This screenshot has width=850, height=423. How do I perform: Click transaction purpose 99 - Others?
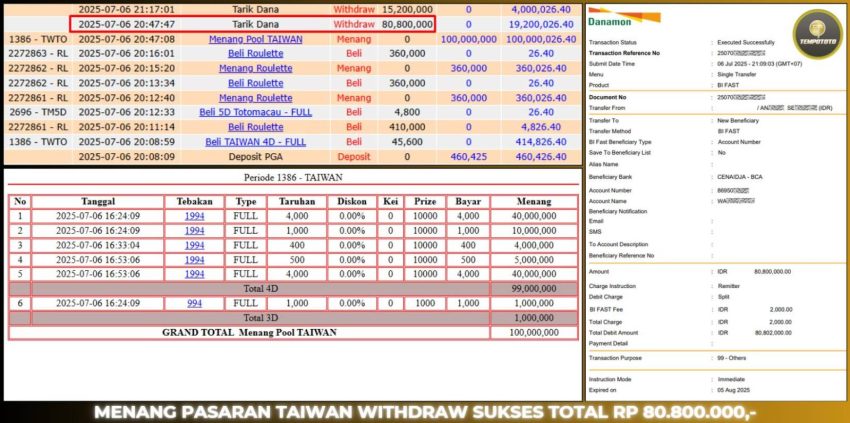[731, 358]
